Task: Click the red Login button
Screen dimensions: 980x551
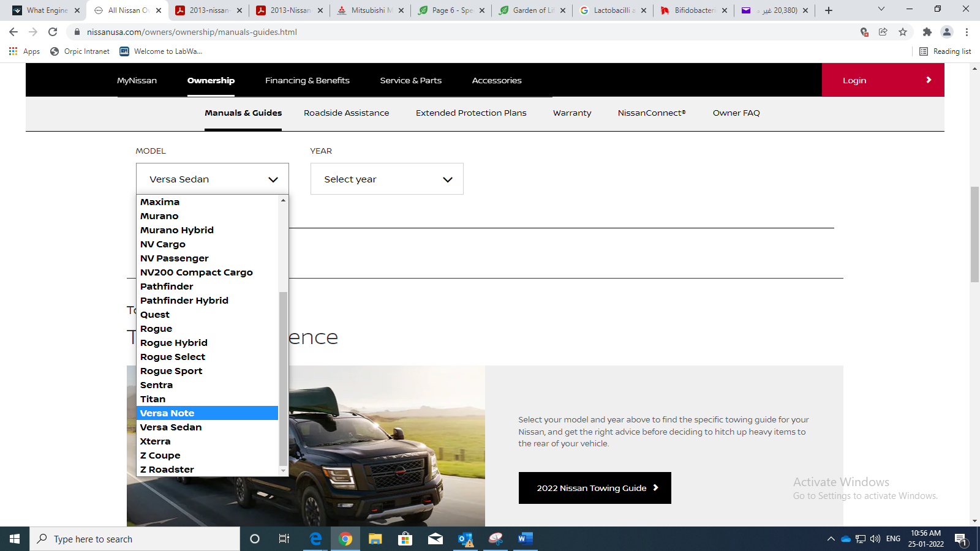Action: 882,80
